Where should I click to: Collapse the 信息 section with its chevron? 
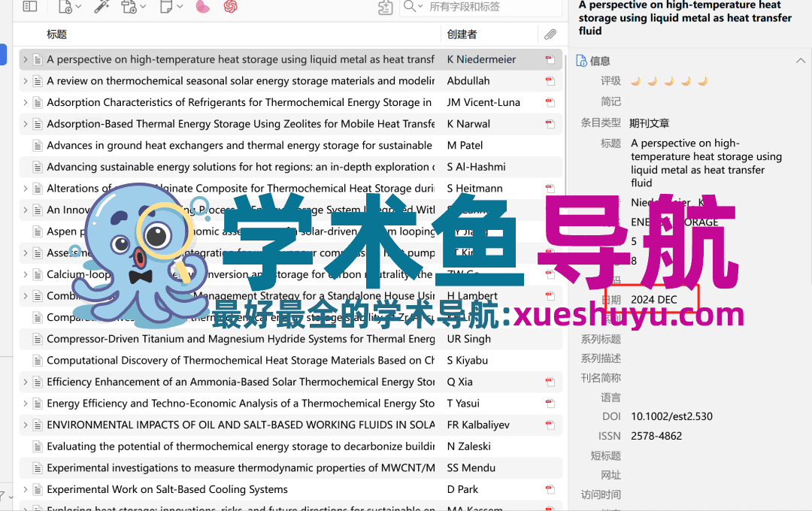click(798, 61)
